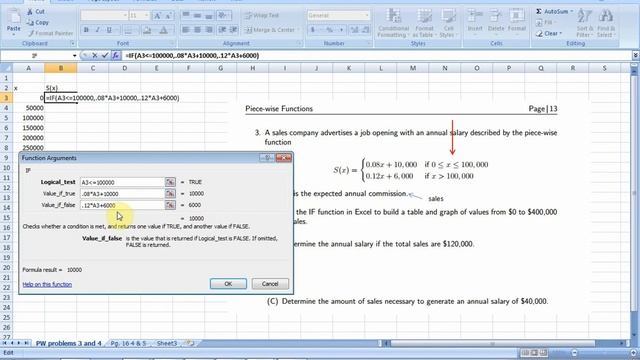
Task: Click Cancel in Function Arguments dialog
Action: click(x=270, y=284)
